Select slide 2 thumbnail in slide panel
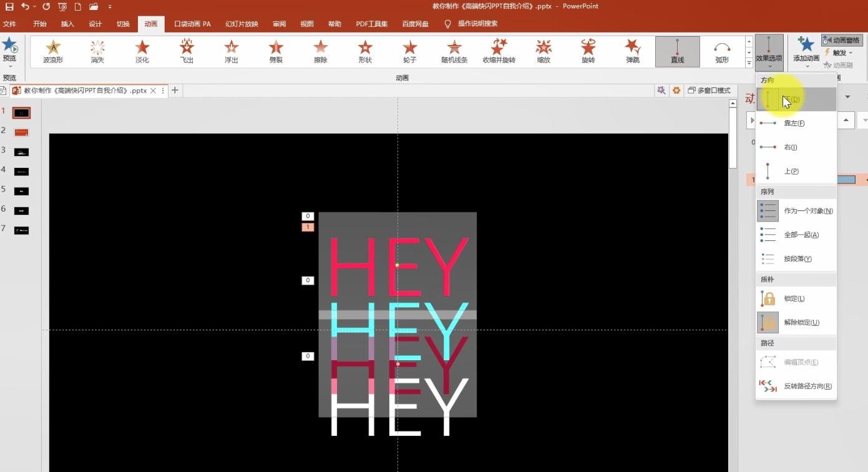The height and width of the screenshot is (472, 868). click(x=21, y=132)
